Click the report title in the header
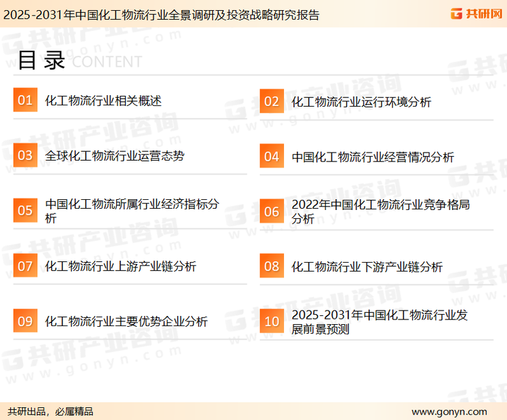This screenshot has width=507, height=420. [x=162, y=15]
